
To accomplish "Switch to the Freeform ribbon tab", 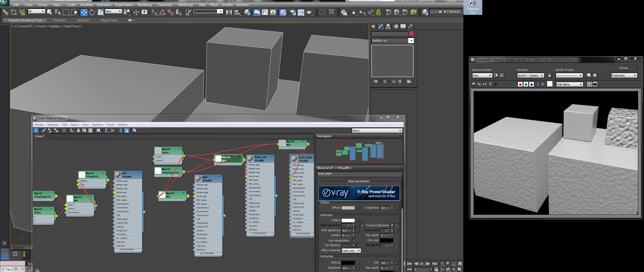I will click(59, 20).
